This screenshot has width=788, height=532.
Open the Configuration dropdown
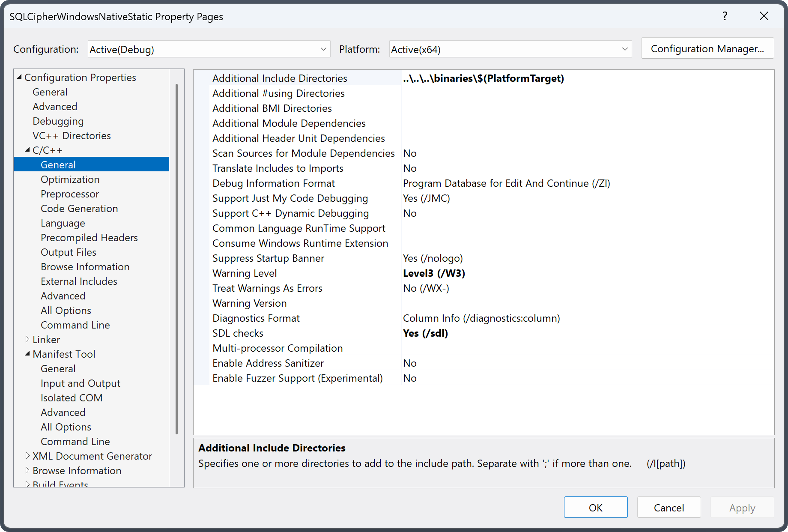pos(209,49)
